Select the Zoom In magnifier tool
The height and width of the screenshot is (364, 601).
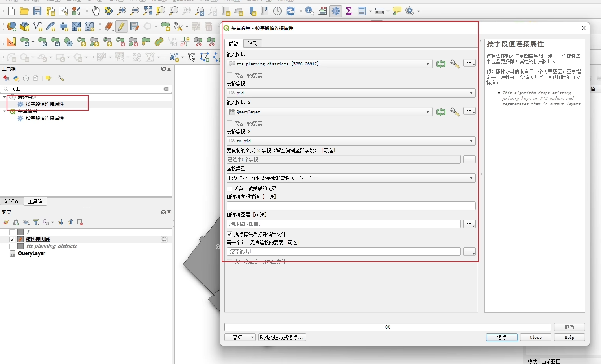click(122, 11)
